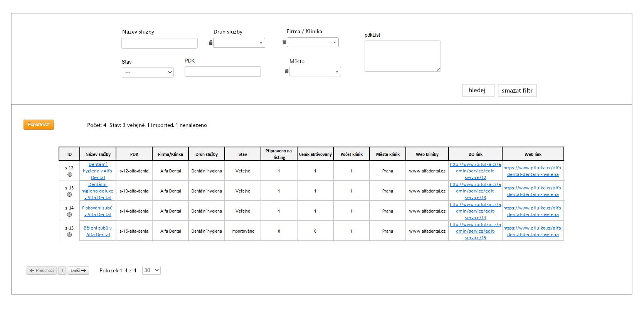Go to Předchozí page
This screenshot has height=309, width=644.
pyautogui.click(x=42, y=270)
